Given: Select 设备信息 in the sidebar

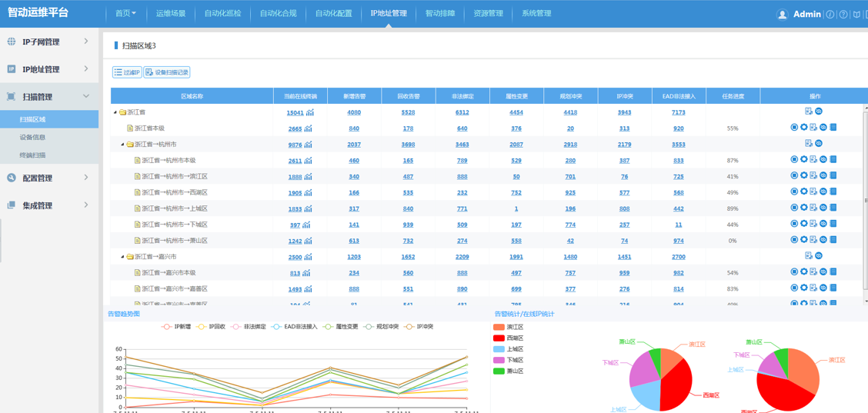Looking at the screenshot, I should [x=33, y=137].
